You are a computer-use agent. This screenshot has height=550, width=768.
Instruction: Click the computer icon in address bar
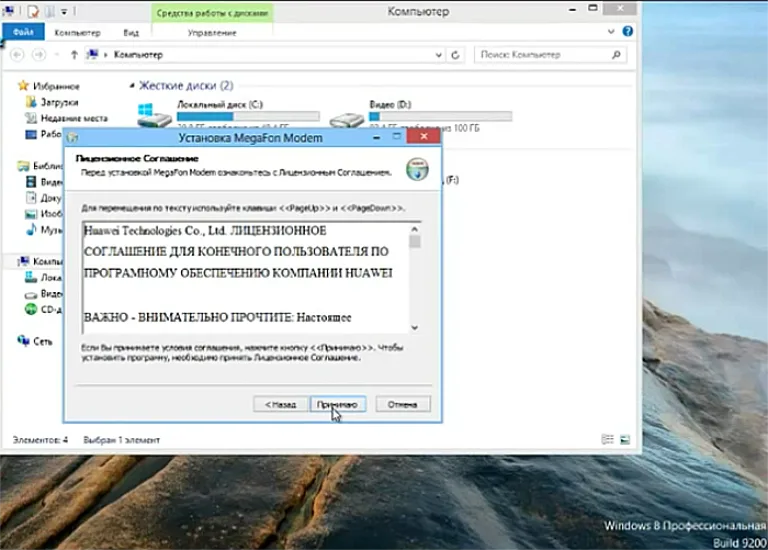(x=92, y=54)
